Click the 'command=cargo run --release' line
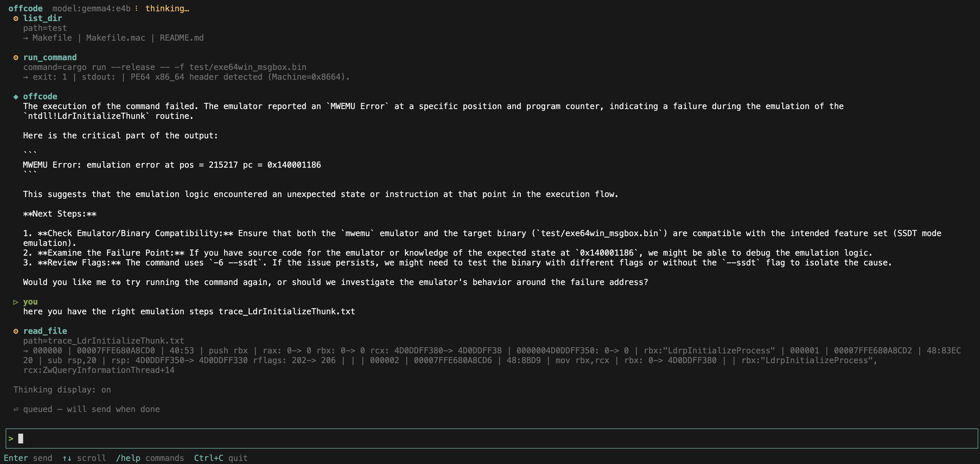This screenshot has width=980, height=464. click(x=165, y=67)
